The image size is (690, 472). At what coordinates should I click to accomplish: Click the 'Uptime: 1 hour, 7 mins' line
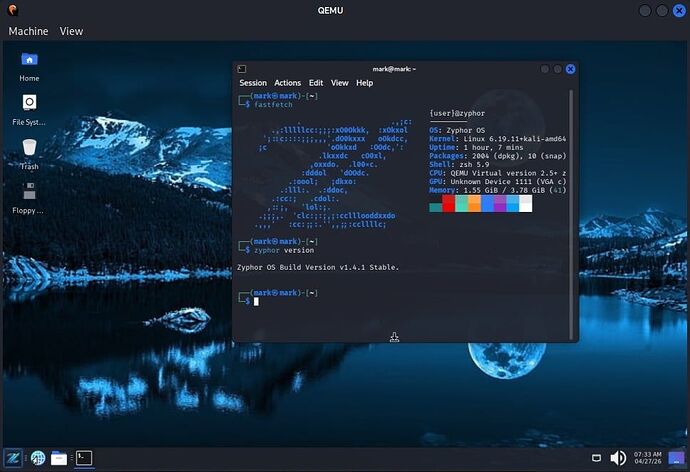(x=476, y=147)
